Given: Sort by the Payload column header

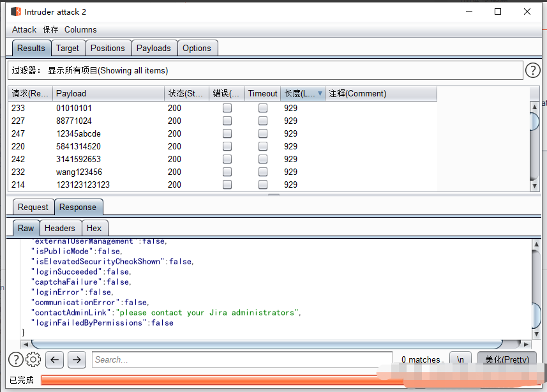Looking at the screenshot, I should click(109, 94).
